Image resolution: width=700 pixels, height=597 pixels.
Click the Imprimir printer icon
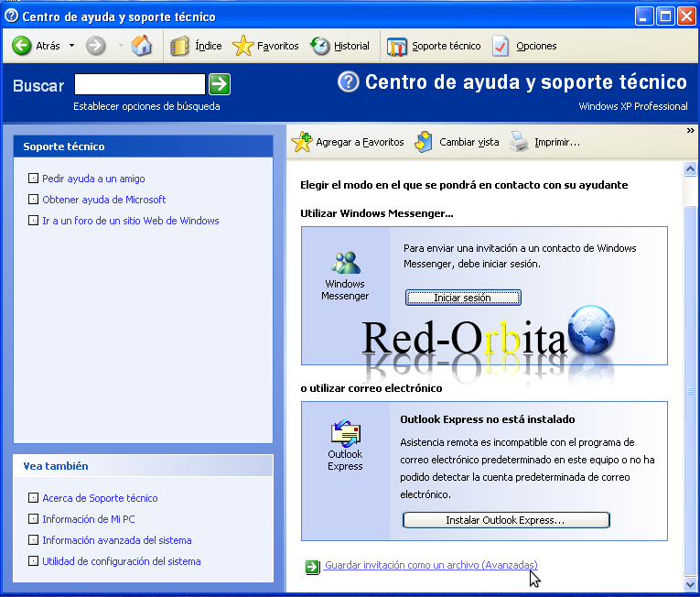(x=519, y=142)
